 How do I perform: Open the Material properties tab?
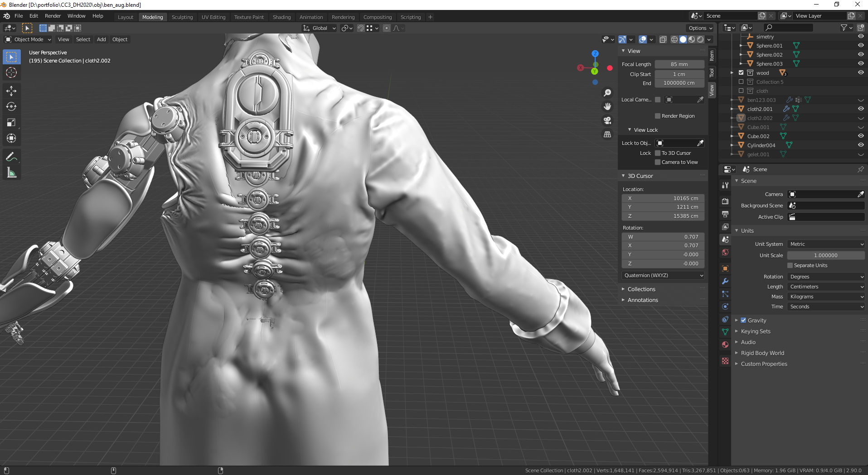pos(725,345)
